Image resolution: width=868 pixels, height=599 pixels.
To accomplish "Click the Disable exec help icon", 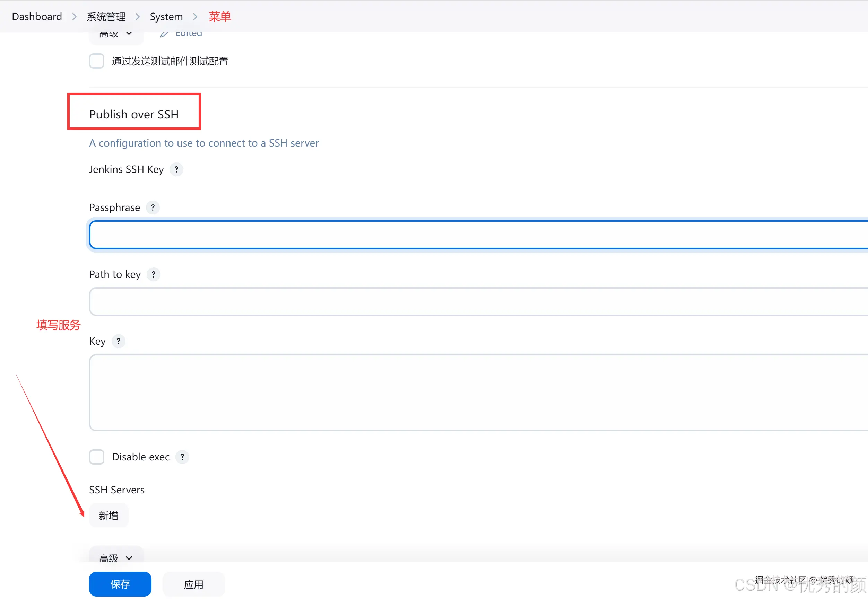I will 182,457.
